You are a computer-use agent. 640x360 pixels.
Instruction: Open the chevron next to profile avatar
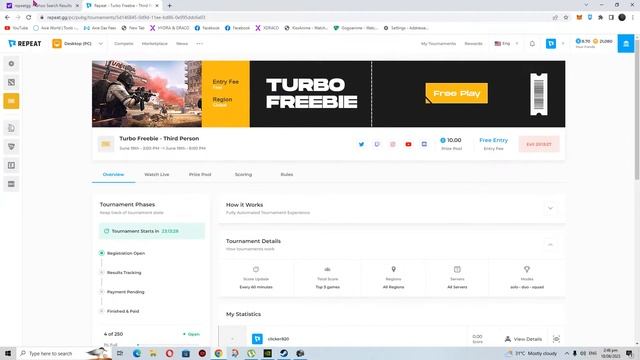[x=563, y=44]
